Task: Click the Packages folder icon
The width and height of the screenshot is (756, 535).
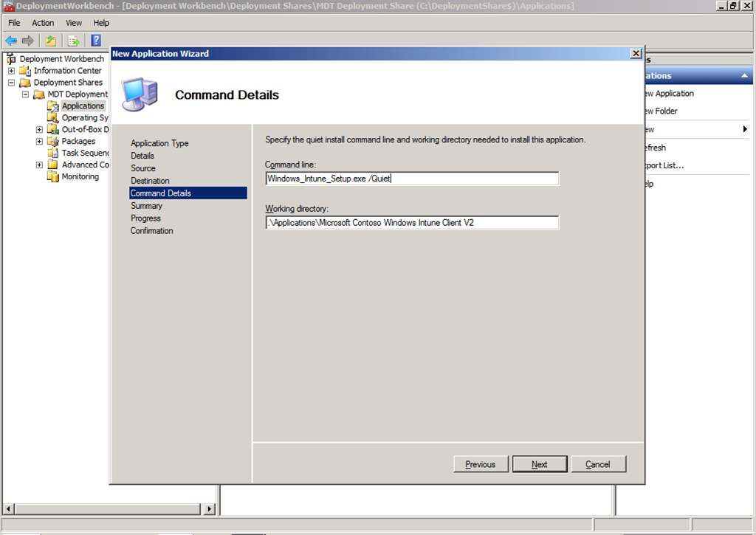Action: pos(52,142)
